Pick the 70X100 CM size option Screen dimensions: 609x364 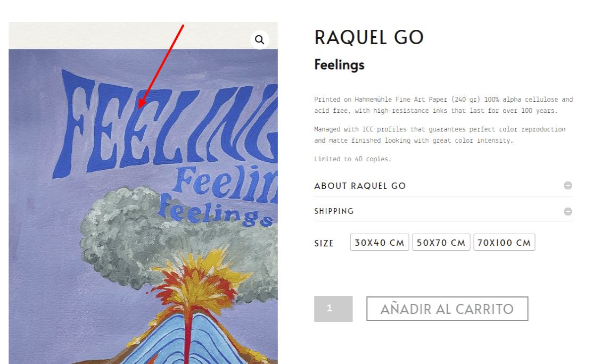coord(504,243)
